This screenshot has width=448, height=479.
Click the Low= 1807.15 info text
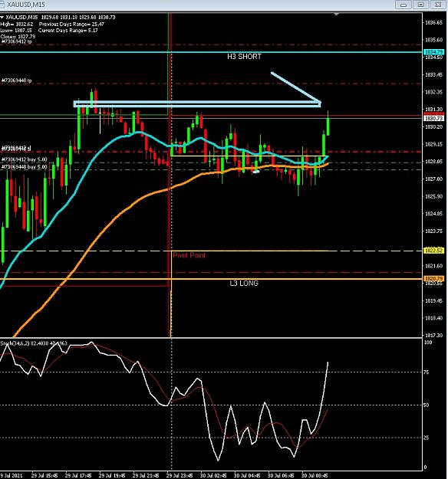16,31
